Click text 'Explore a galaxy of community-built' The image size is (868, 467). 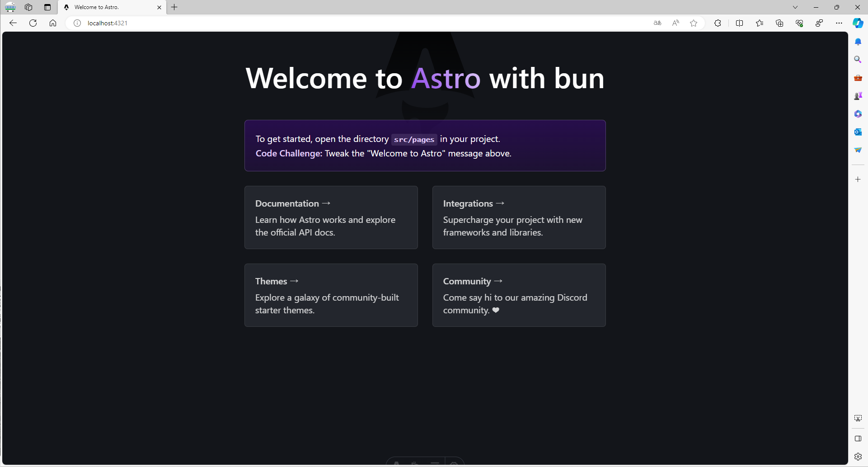tap(327, 297)
